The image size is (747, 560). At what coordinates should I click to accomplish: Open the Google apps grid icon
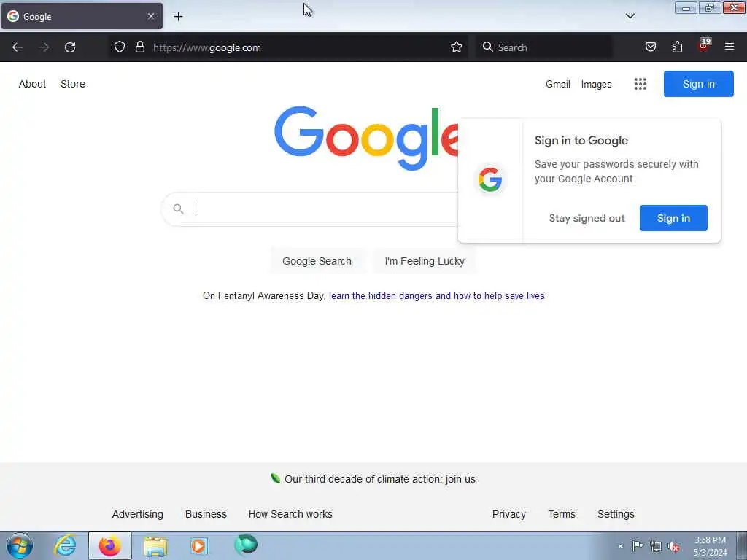(640, 85)
